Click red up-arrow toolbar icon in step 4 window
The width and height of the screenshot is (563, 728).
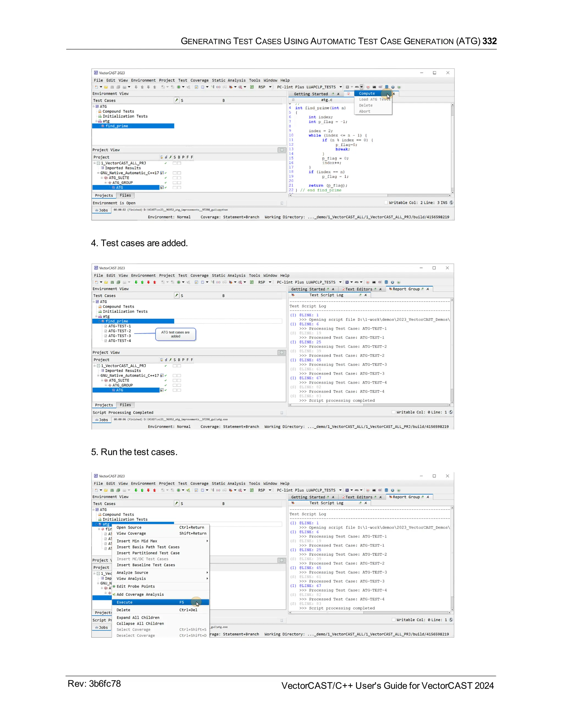click(x=155, y=282)
